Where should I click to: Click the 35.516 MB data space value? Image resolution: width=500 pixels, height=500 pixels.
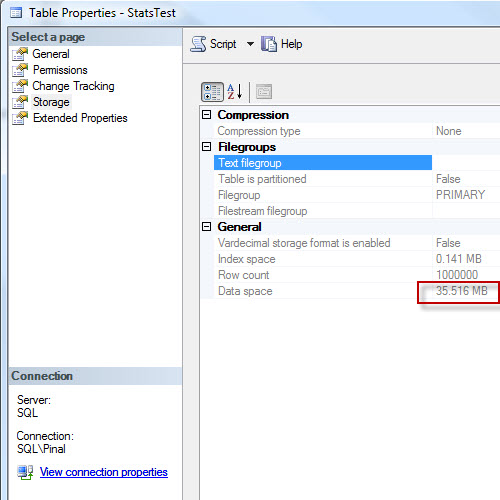pyautogui.click(x=462, y=291)
